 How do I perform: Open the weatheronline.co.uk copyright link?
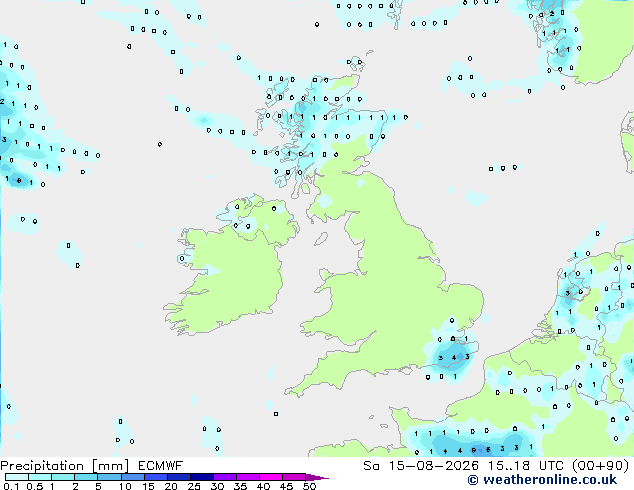[x=542, y=480]
